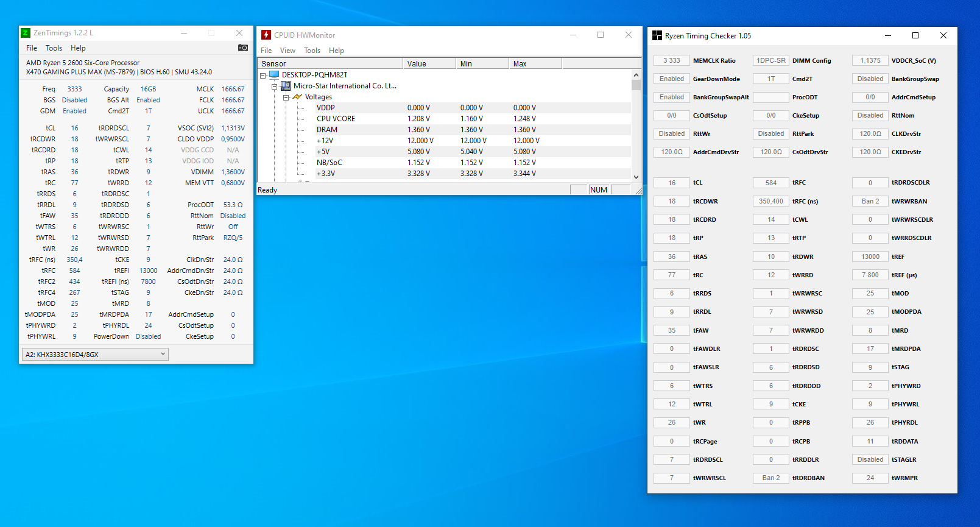The height and width of the screenshot is (527, 980).
Task: Click the Value column header in HWMonitor
Action: 428,64
